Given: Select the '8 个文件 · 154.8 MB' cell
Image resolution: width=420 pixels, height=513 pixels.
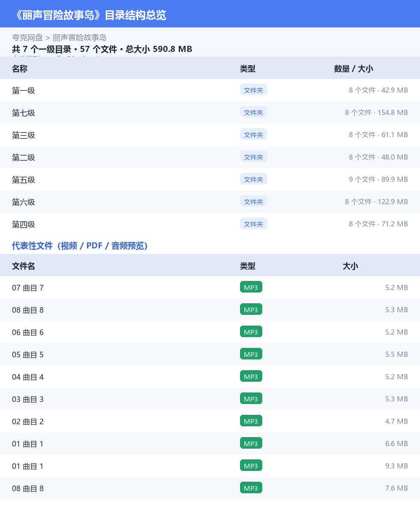Looking at the screenshot, I should click(x=376, y=112).
